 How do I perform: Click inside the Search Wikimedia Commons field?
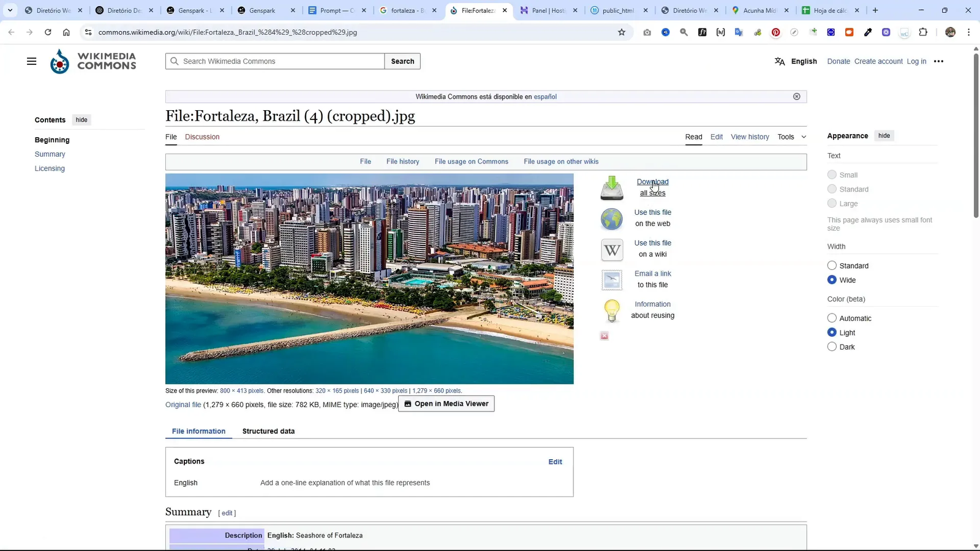[x=276, y=61]
